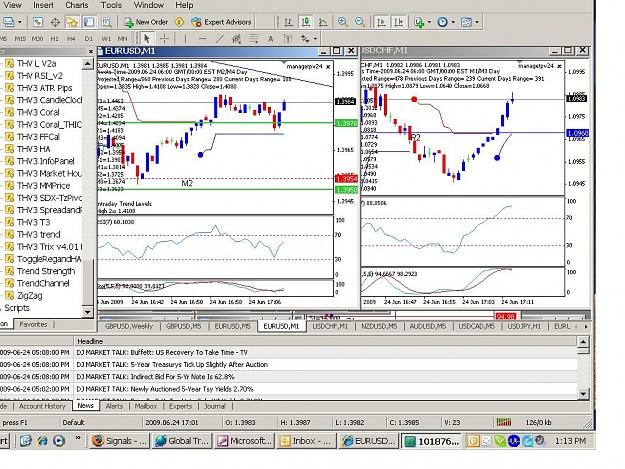Viewport: 625px width, 469px height.
Task: Open Signals Firefox window from taskbar
Action: click(120, 441)
